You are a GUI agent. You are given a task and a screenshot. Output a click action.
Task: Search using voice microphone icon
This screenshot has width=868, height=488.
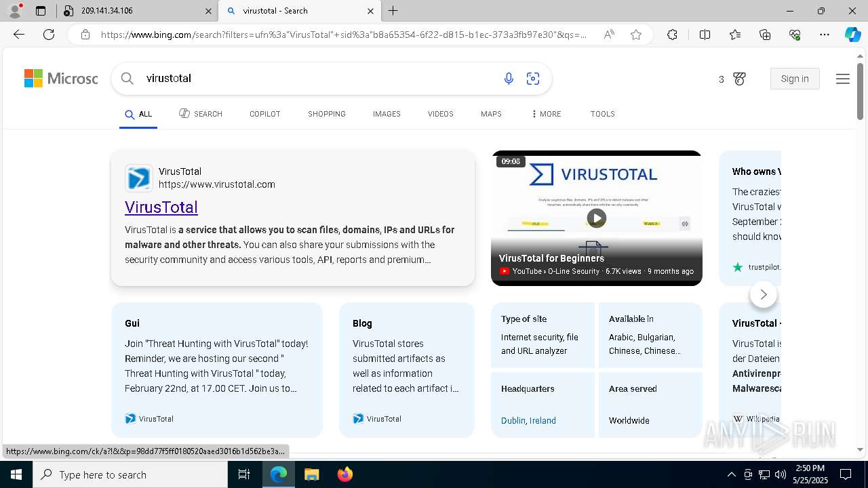(x=509, y=79)
